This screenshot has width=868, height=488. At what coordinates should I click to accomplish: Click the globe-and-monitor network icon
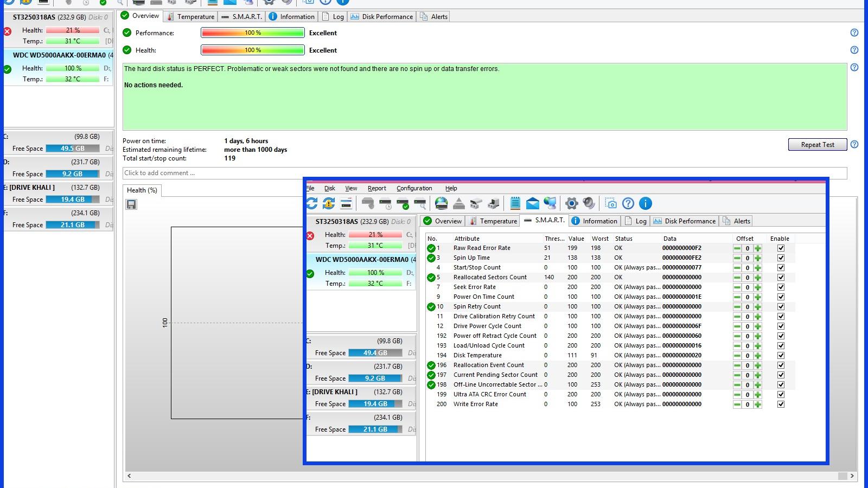pyautogui.click(x=550, y=203)
